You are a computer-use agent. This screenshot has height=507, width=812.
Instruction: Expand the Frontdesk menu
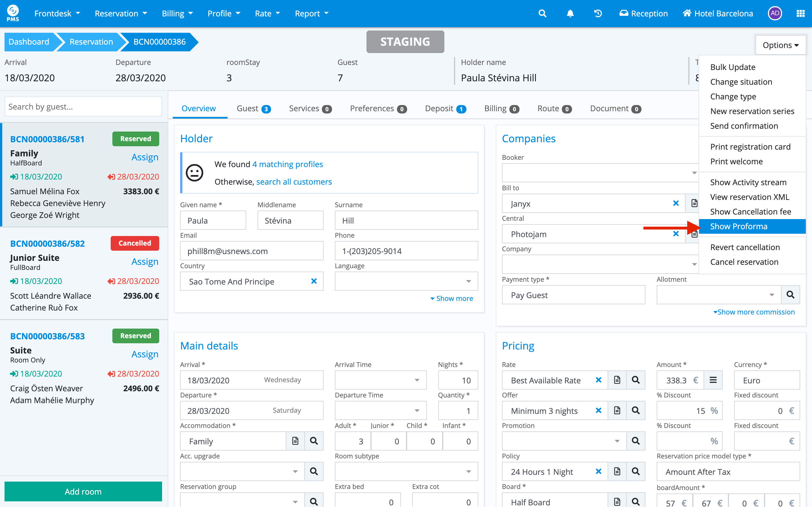57,14
